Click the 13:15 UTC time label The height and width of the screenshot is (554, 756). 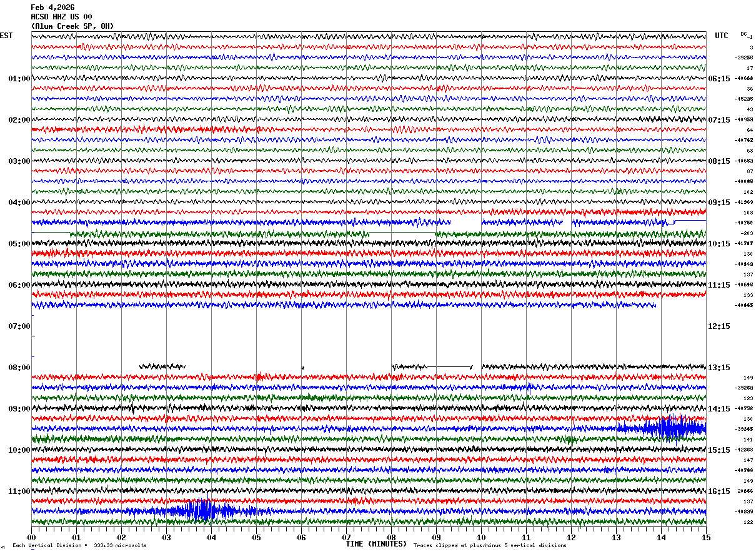[x=719, y=368]
